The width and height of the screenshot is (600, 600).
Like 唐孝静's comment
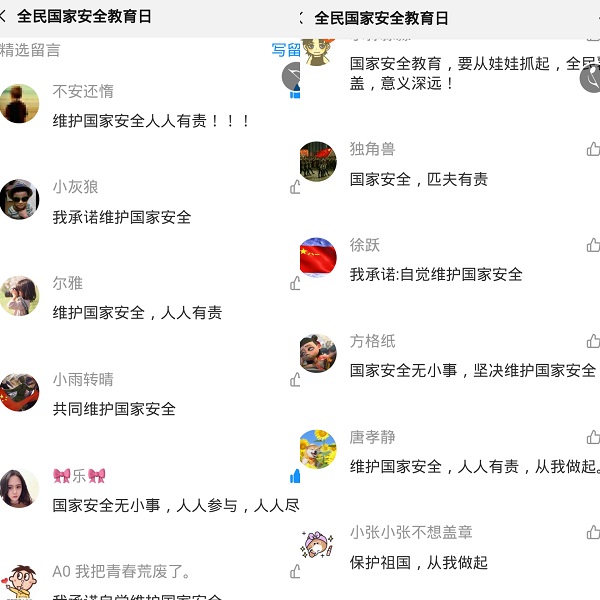click(593, 437)
